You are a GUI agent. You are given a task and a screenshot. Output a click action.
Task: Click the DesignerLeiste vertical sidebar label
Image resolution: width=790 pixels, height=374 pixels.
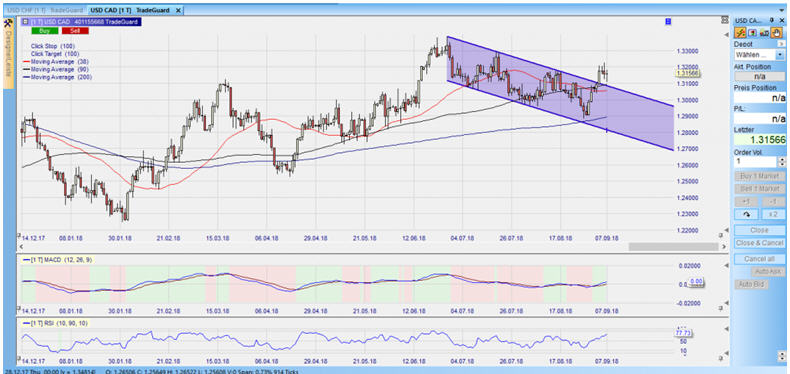tap(8, 53)
